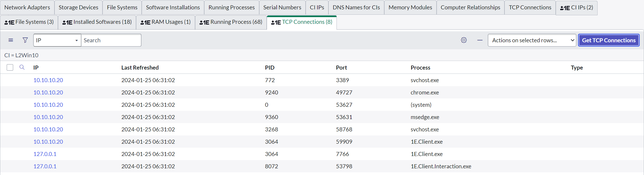Screen dimensions: 644x175
Task: Click the search text input field
Action: [x=111, y=40]
